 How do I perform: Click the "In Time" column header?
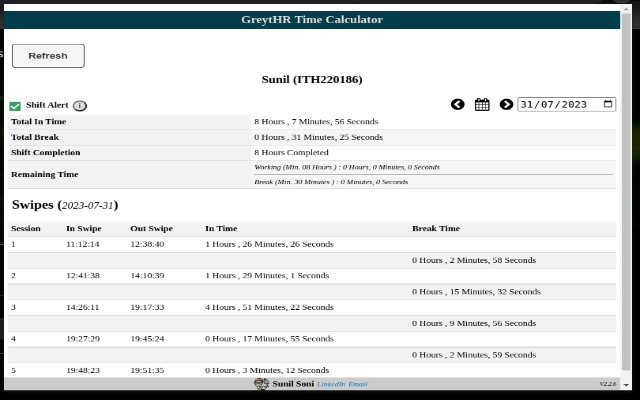click(x=221, y=229)
